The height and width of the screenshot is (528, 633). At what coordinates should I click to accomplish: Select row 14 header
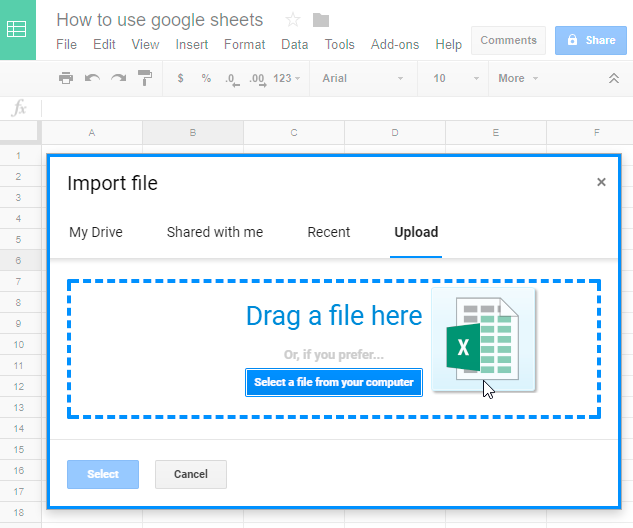(x=19, y=428)
